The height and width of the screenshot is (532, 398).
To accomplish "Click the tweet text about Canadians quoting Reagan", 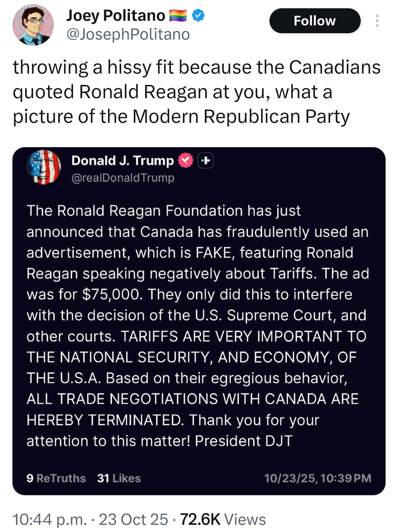I will tap(196, 92).
